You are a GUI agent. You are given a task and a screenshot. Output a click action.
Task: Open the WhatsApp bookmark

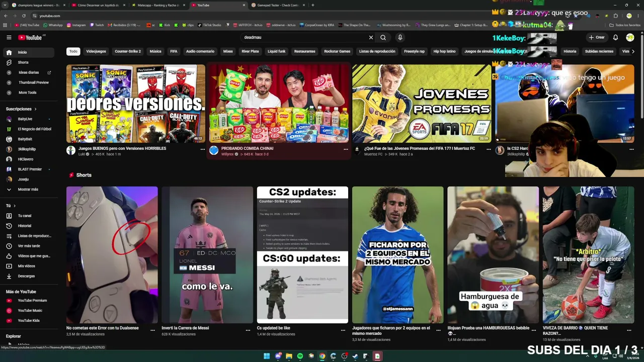[53, 25]
